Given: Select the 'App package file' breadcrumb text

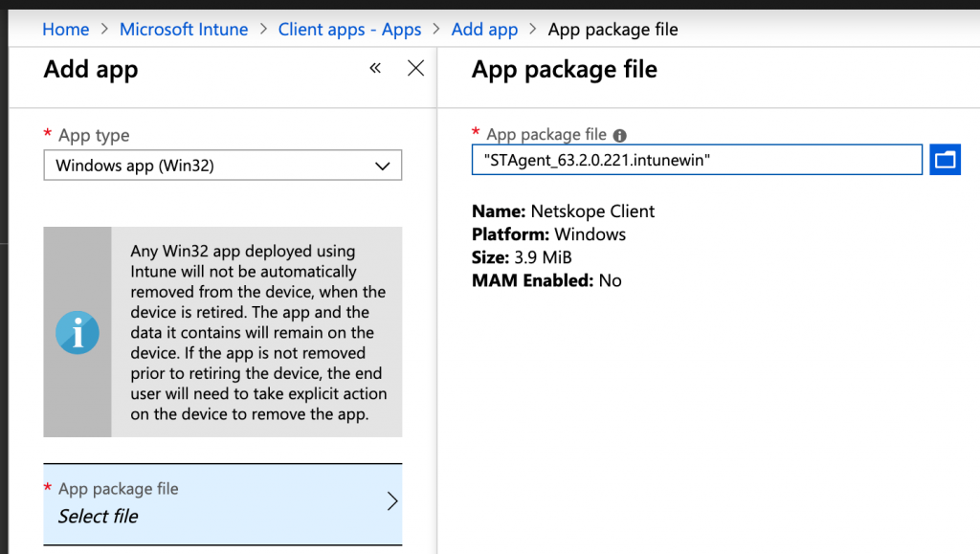Looking at the screenshot, I should tap(612, 30).
